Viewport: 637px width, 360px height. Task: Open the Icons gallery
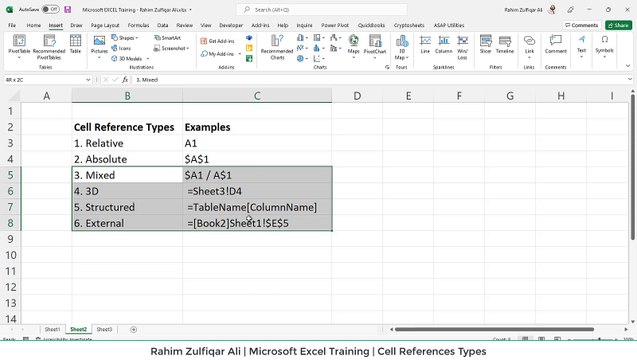pyautogui.click(x=121, y=48)
